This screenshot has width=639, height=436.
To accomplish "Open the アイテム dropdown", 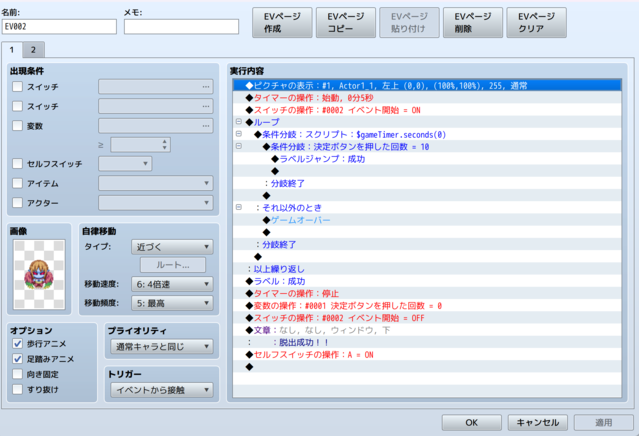I will [156, 183].
